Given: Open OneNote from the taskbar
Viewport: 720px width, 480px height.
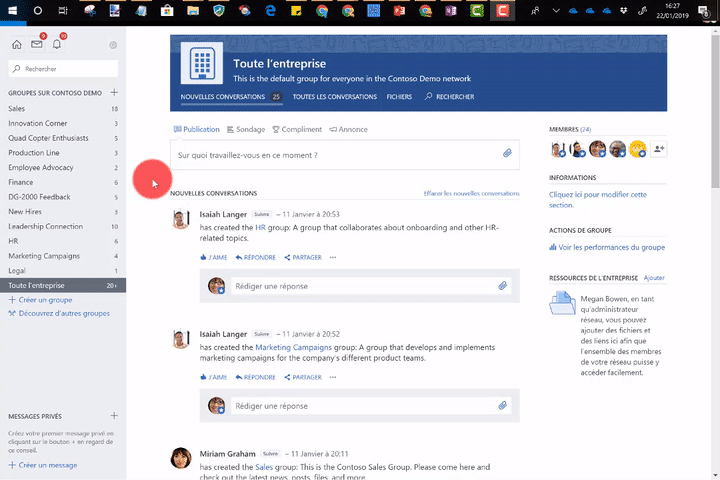Looking at the screenshot, I should coord(450,11).
